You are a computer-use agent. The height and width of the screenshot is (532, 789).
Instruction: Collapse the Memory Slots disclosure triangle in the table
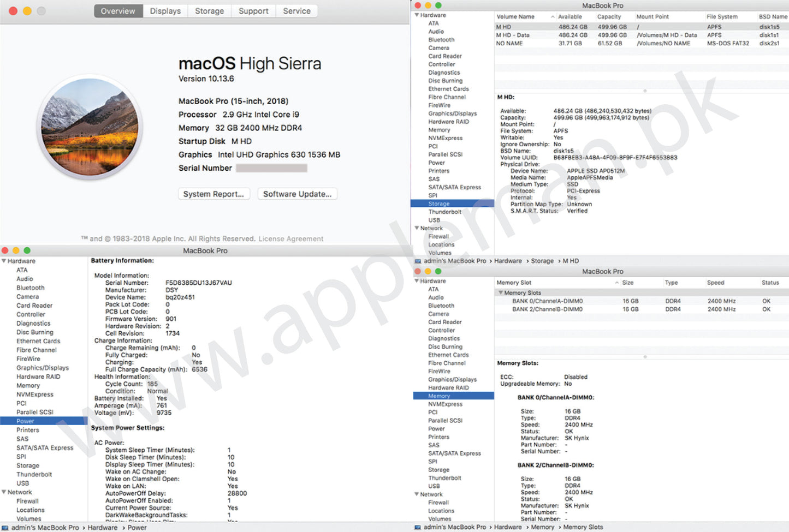(501, 293)
